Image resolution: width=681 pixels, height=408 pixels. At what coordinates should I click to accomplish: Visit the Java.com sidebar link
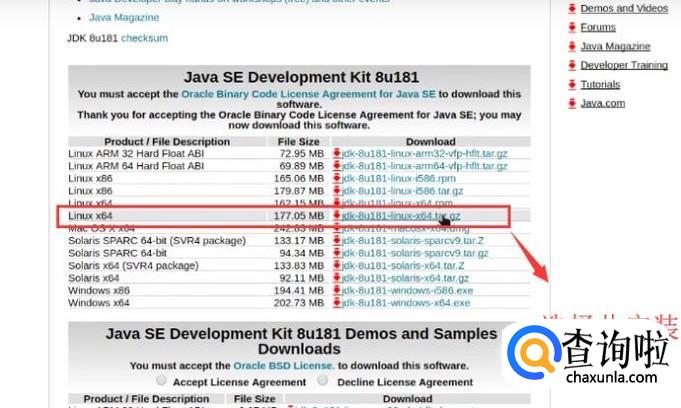pyautogui.click(x=603, y=103)
